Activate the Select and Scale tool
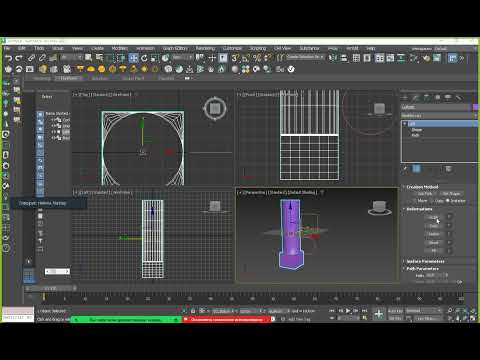 tap(155, 58)
